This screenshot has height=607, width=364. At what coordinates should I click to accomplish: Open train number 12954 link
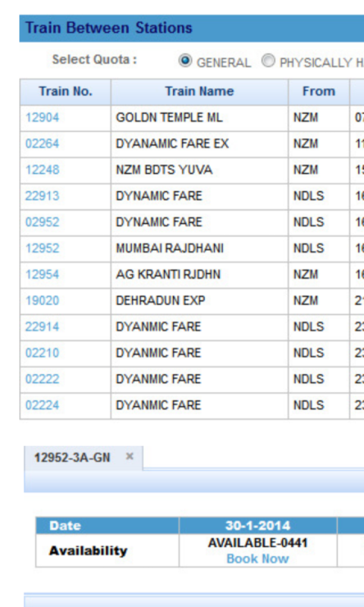(x=42, y=275)
